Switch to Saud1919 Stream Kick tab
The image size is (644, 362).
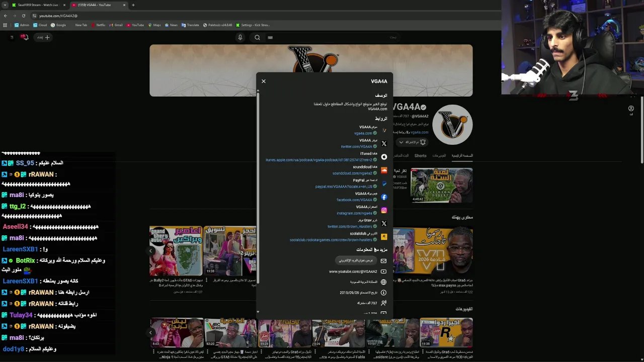pos(38,5)
